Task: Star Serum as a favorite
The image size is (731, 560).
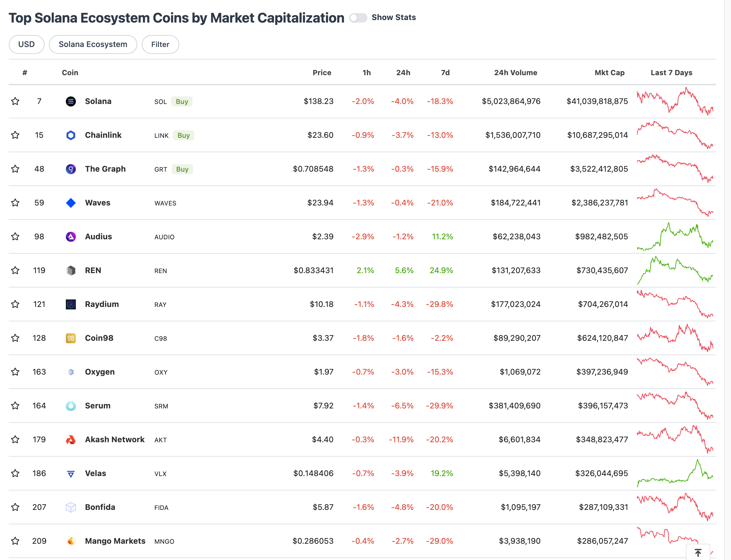Action: point(15,406)
